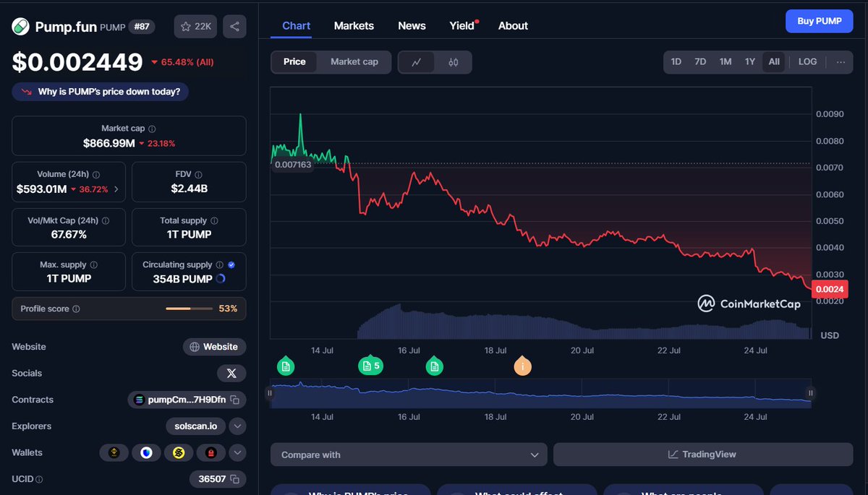The width and height of the screenshot is (868, 495).
Task: Copy the pumpCm...7H9Dfn contract address
Action: (233, 400)
